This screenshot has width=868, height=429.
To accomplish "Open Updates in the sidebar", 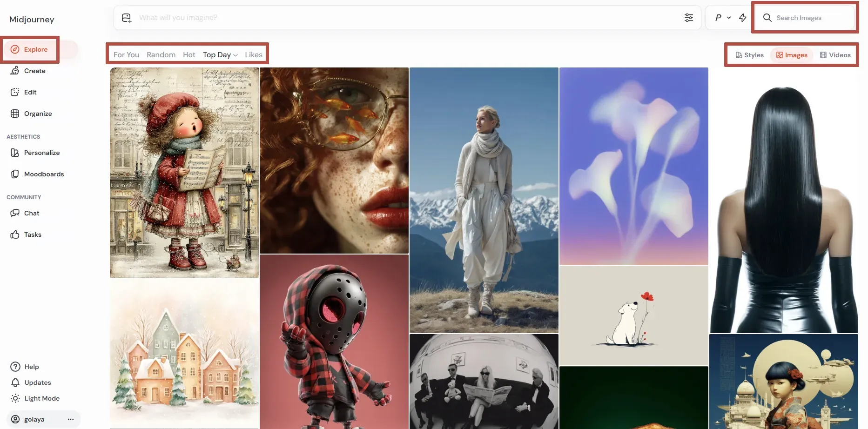I will 37,382.
